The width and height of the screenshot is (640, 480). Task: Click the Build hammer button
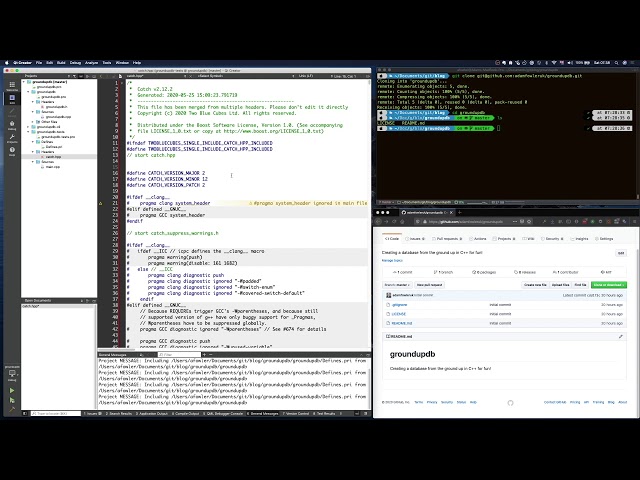pyautogui.click(x=12, y=409)
